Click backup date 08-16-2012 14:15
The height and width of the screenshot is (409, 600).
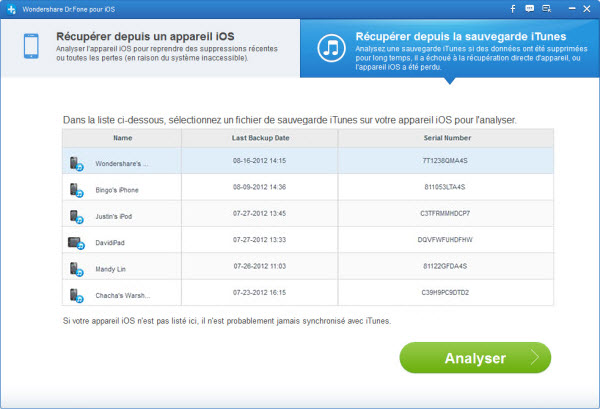(x=259, y=161)
